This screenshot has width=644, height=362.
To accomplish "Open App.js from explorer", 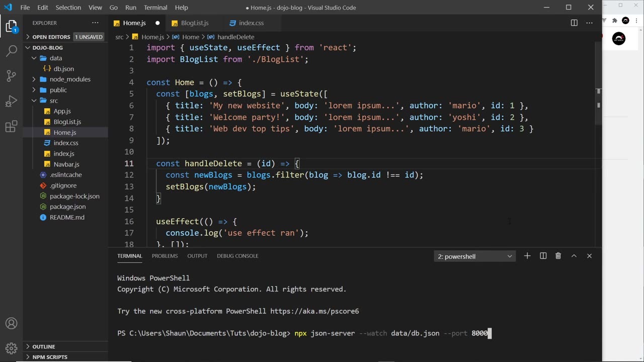I will [65, 111].
